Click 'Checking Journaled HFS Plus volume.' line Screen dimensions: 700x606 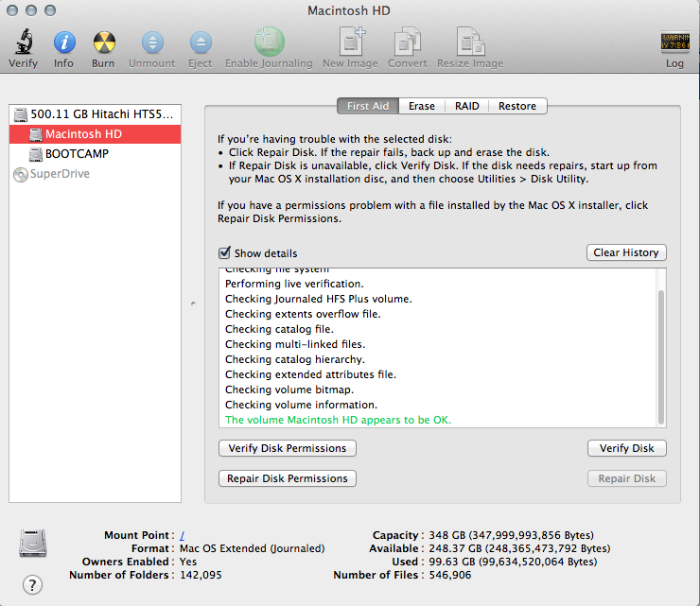[x=318, y=299]
